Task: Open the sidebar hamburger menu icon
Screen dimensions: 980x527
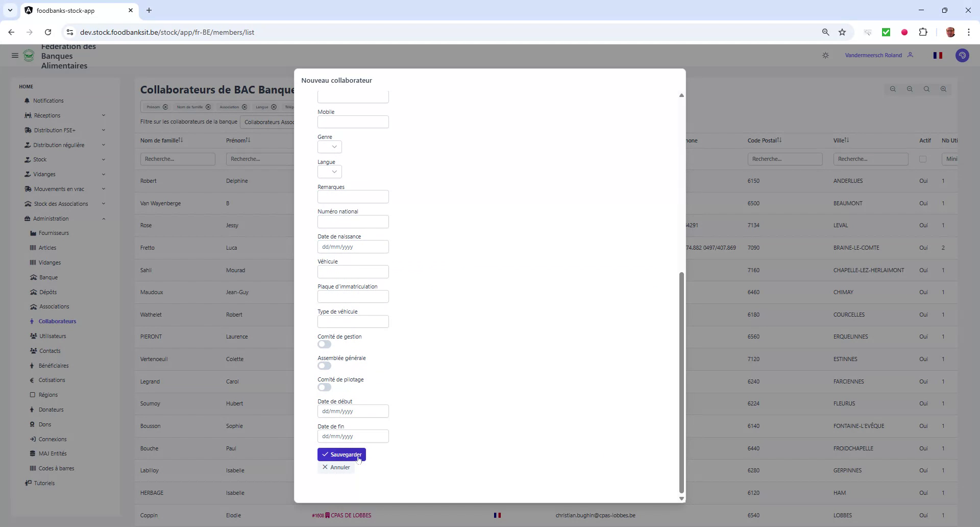Action: (x=14, y=55)
